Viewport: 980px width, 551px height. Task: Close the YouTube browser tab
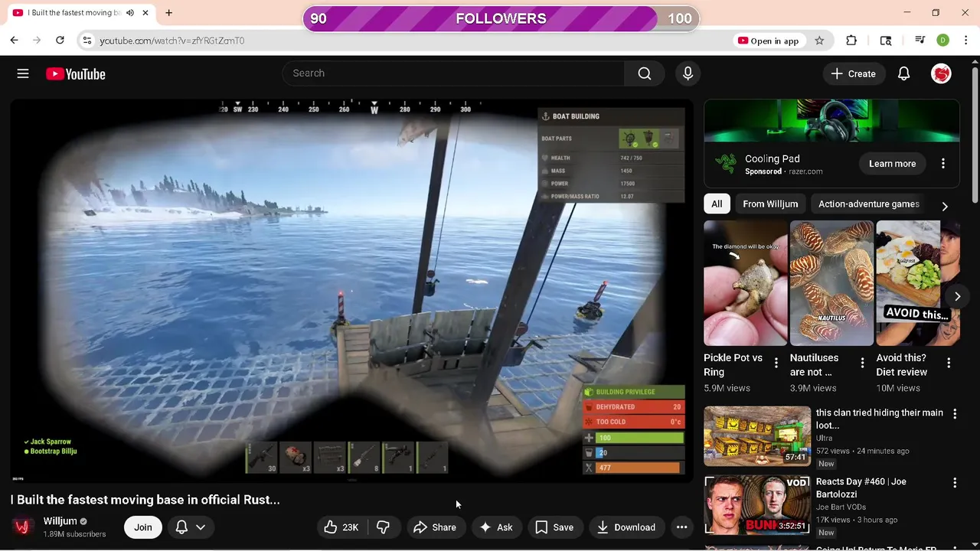click(x=145, y=13)
